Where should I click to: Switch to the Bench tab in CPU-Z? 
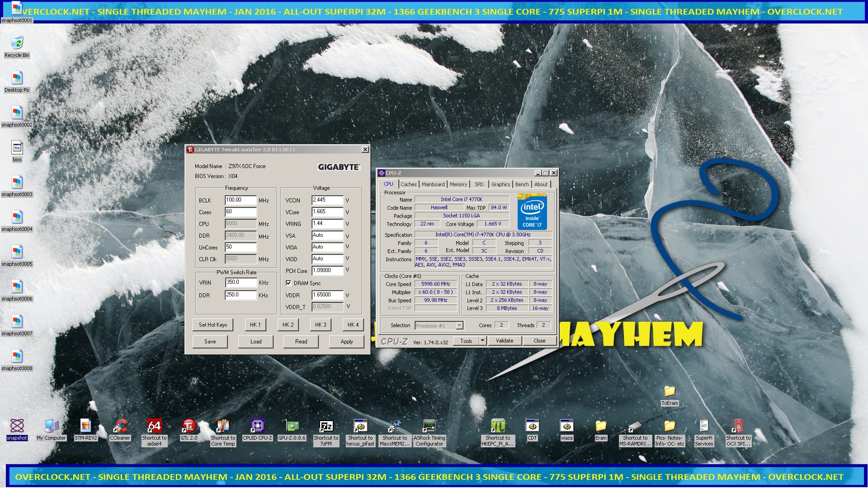tap(522, 184)
